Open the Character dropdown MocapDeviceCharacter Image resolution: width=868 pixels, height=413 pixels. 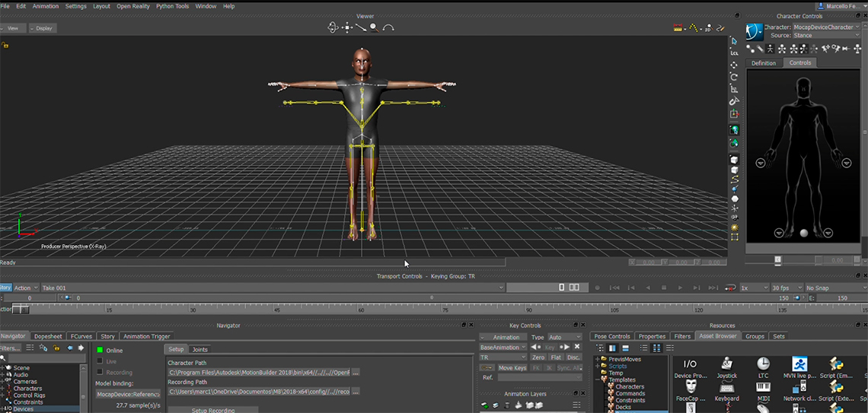click(826, 27)
